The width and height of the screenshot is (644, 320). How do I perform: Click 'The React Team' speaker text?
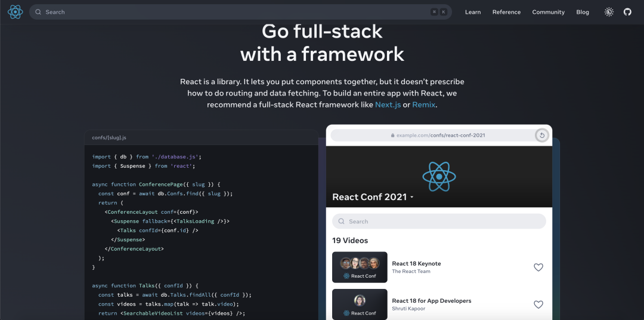411,272
